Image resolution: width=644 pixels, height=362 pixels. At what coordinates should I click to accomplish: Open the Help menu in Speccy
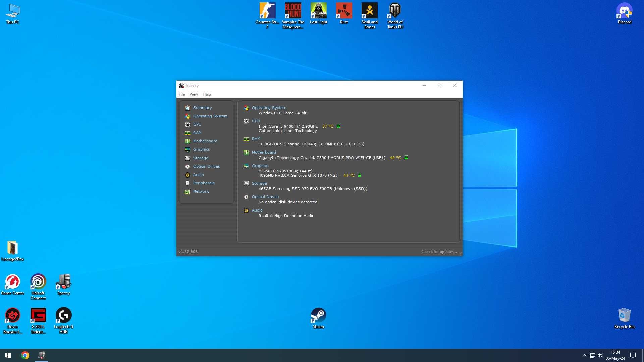click(207, 94)
